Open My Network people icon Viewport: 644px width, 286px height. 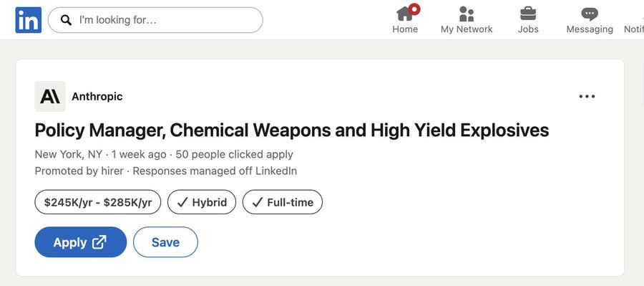click(x=466, y=14)
